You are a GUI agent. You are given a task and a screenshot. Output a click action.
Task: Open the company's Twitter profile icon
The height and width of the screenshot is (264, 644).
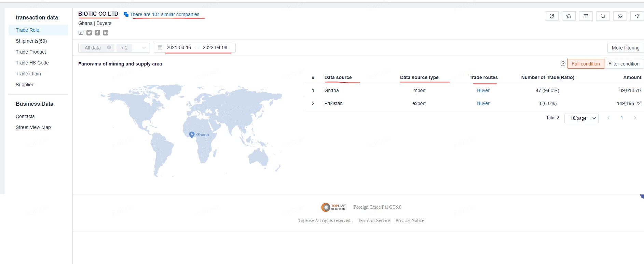pyautogui.click(x=89, y=33)
